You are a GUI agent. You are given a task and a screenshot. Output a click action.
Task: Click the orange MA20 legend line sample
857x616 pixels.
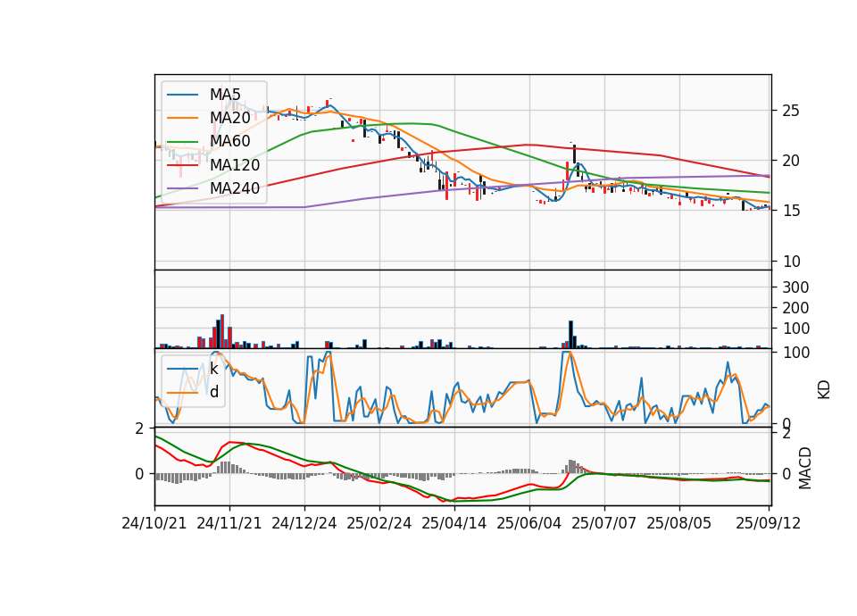pyautogui.click(x=182, y=118)
